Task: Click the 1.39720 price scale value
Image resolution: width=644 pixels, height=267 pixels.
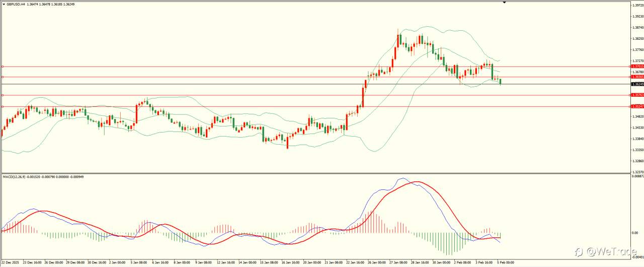Action: pyautogui.click(x=637, y=6)
